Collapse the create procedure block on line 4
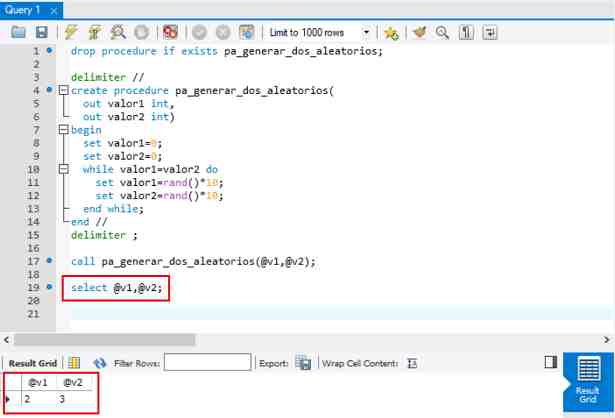Screen dimensions: 615x418 pyautogui.click(x=63, y=91)
